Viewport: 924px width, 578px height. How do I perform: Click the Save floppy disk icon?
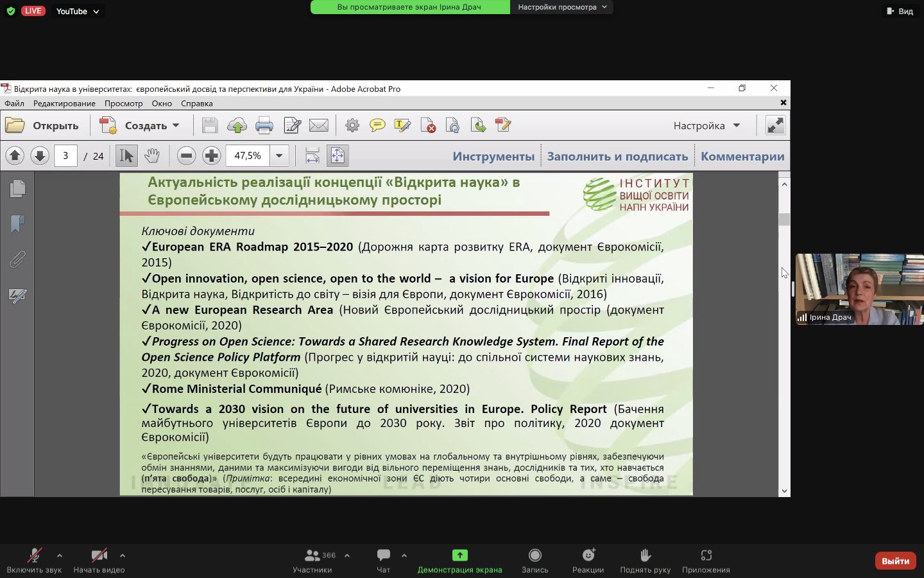(210, 125)
